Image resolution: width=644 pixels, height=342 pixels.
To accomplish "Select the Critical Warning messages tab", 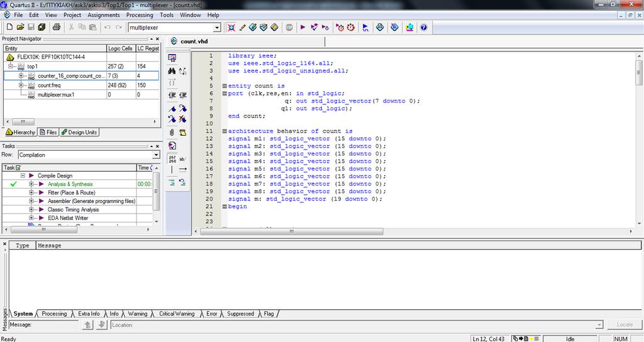I will tap(177, 314).
